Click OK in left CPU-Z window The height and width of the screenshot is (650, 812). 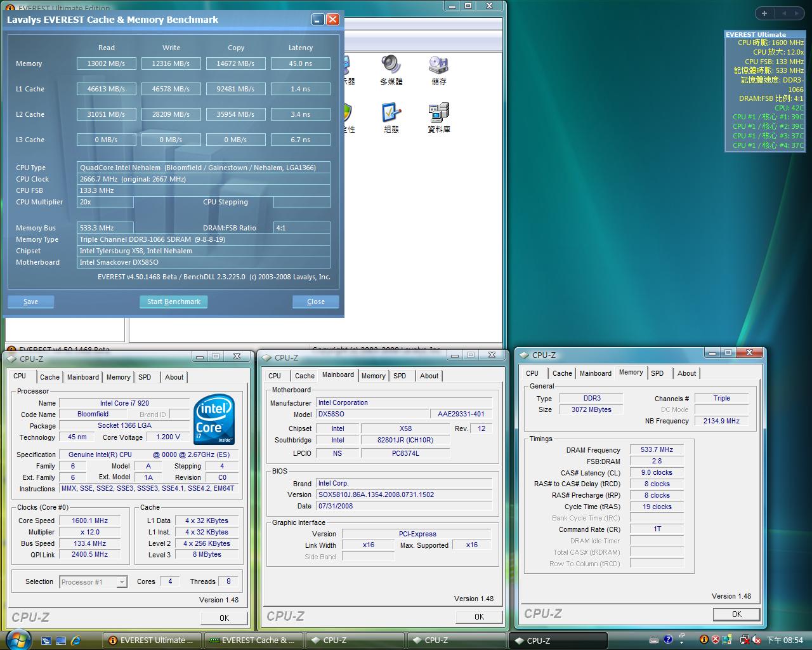coord(224,618)
